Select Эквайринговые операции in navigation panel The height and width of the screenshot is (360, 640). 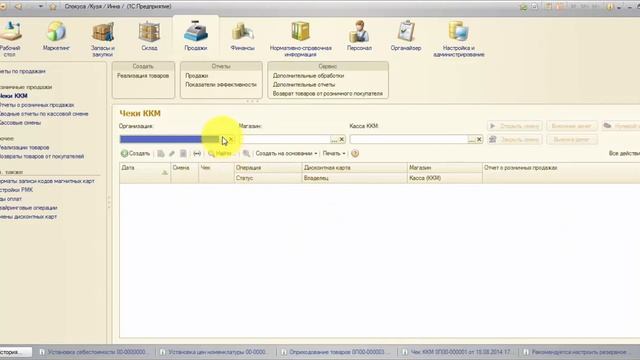[29, 208]
